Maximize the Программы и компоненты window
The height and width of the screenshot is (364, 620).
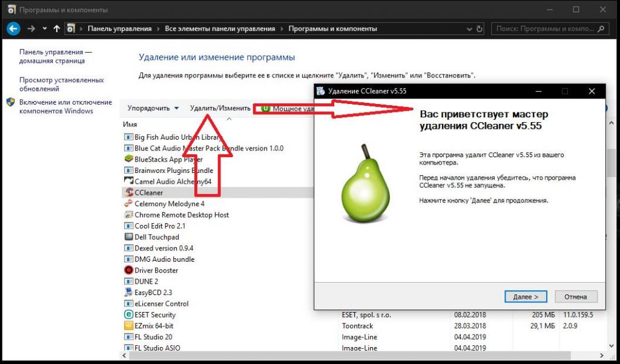(576, 10)
